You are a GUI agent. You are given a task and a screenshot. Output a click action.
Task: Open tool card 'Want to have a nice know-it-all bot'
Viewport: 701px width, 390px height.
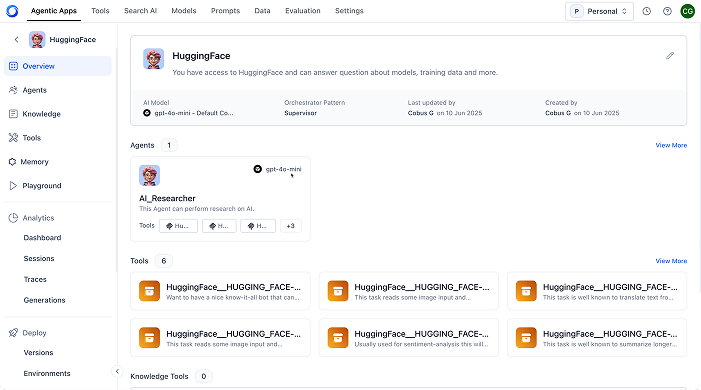click(220, 291)
